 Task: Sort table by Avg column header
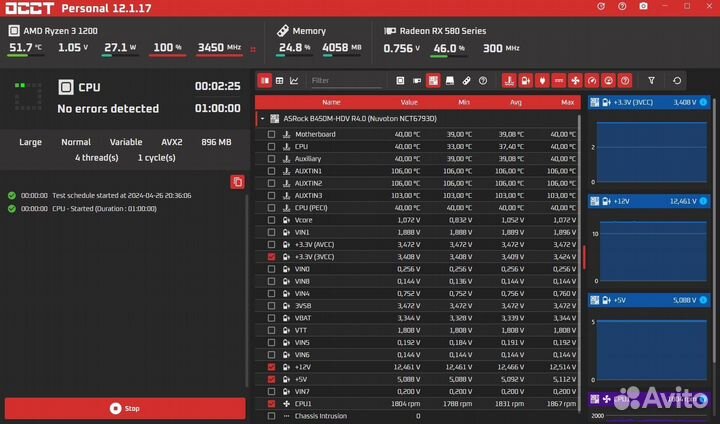(516, 102)
